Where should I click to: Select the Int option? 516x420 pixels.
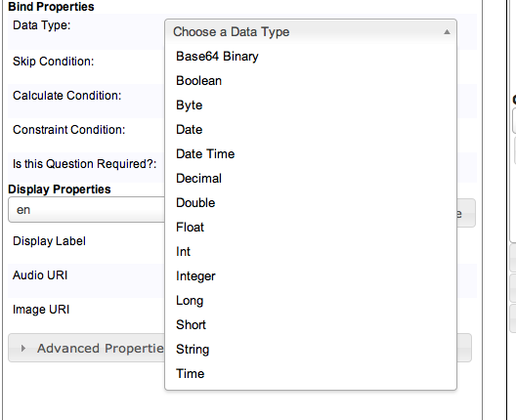tap(311, 251)
